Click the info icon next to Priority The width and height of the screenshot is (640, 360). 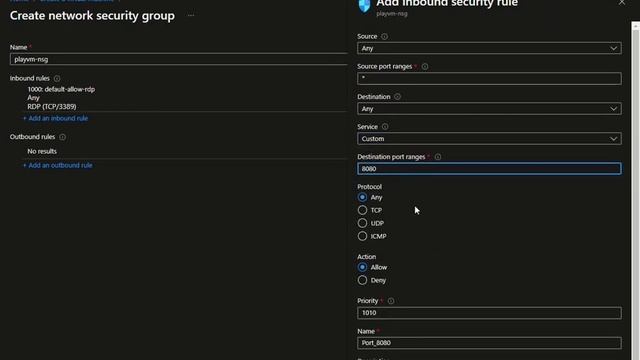pos(391,301)
